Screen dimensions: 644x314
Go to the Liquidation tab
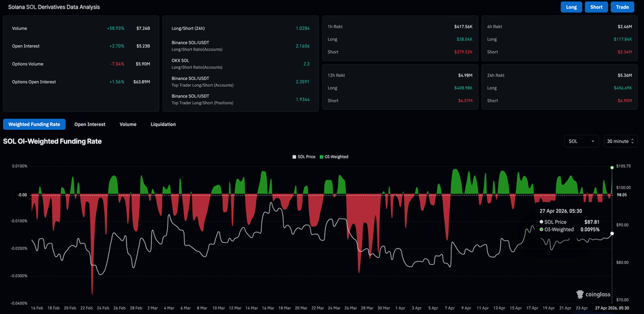[x=163, y=124]
